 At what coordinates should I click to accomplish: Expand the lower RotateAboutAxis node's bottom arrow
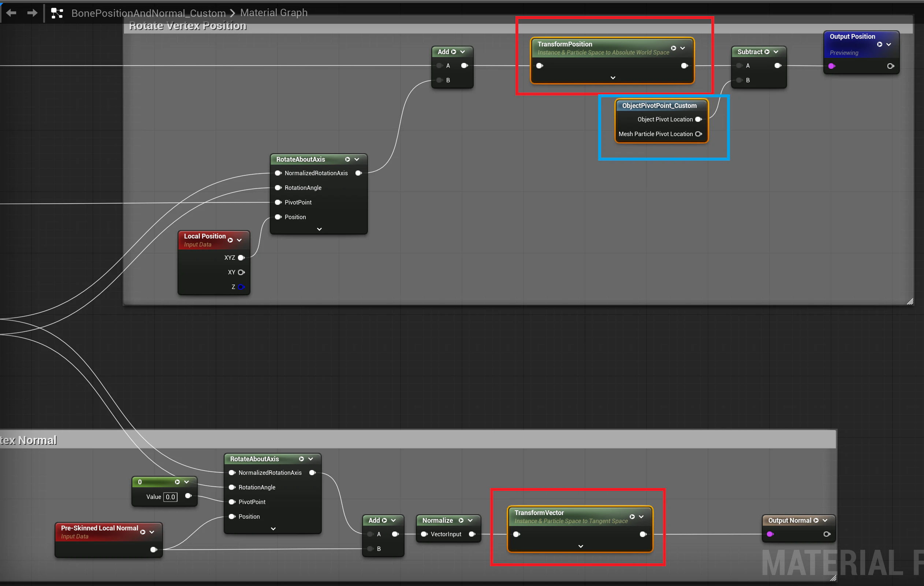(273, 529)
